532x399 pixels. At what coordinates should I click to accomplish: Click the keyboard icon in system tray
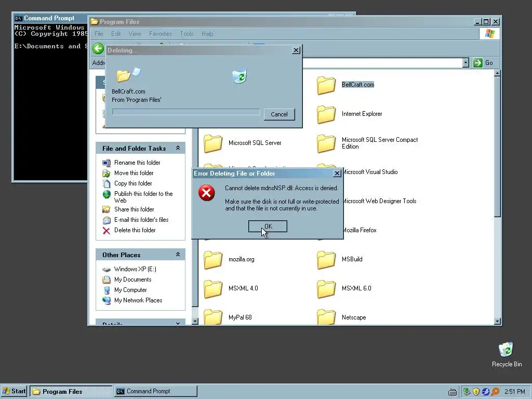coord(453,392)
